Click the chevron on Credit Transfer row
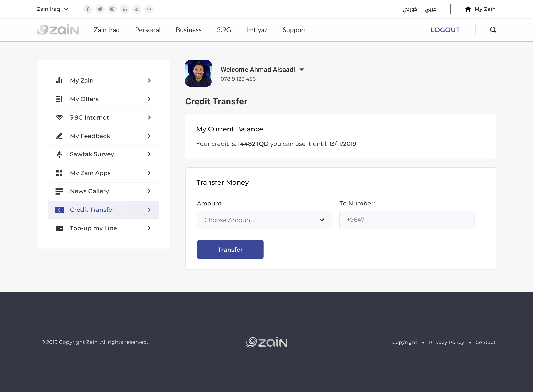This screenshot has width=533, height=392. point(149,210)
